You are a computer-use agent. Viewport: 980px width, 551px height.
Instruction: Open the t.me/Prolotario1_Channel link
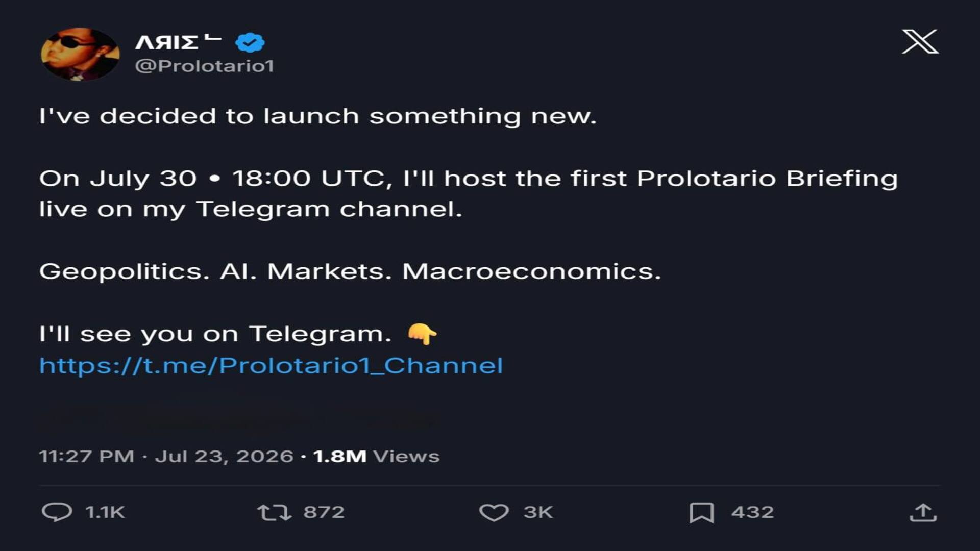tap(271, 366)
